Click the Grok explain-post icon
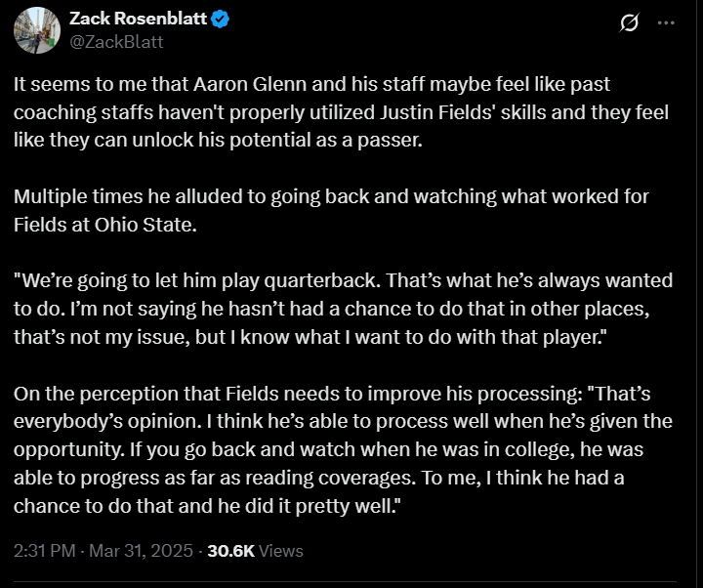 click(630, 22)
